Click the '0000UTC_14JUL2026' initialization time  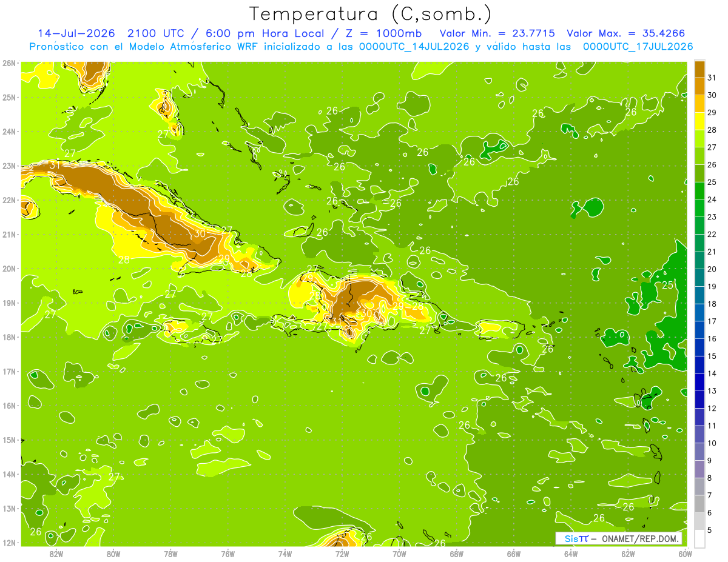[414, 46]
